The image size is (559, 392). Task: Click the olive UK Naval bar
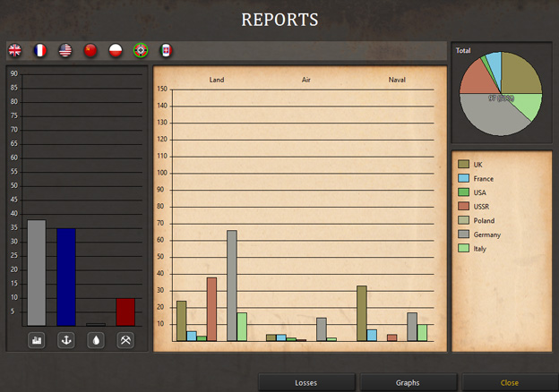pyautogui.click(x=362, y=313)
